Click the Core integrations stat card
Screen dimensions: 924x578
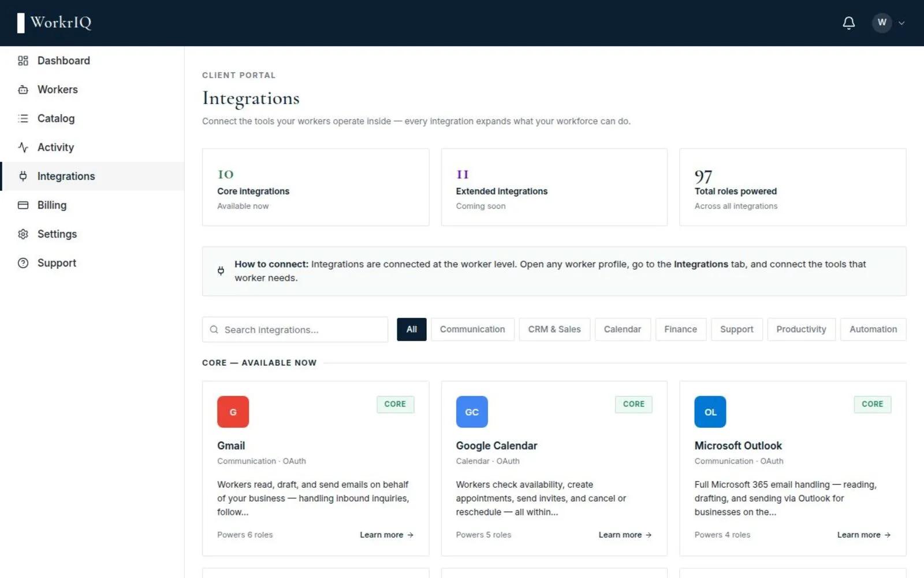[316, 187]
